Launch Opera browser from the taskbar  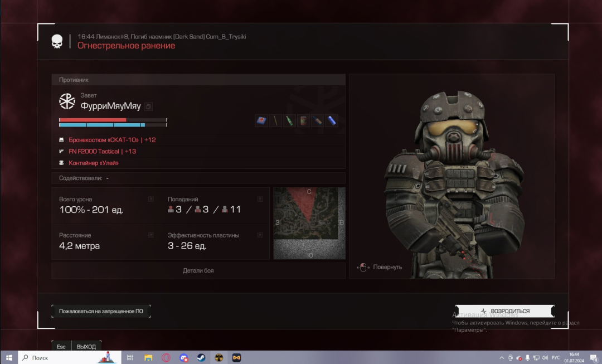(x=166, y=357)
